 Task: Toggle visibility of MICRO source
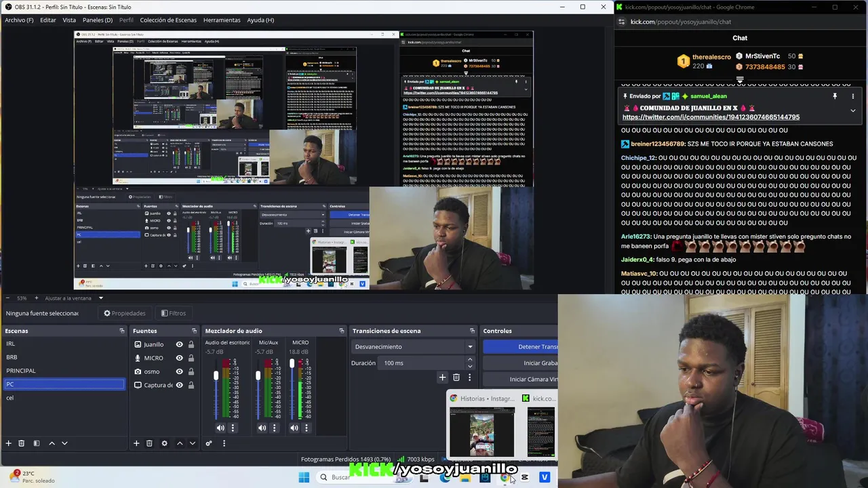pyautogui.click(x=179, y=358)
